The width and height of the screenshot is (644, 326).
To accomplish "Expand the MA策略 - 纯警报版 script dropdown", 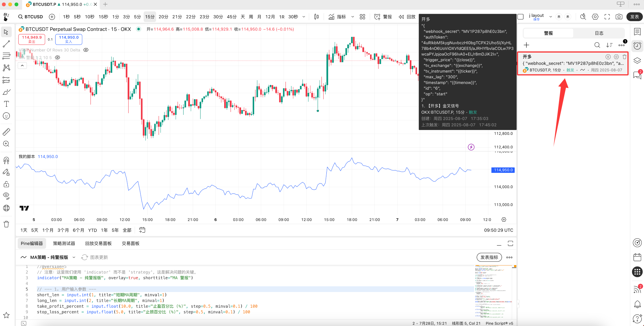I will coord(74,257).
